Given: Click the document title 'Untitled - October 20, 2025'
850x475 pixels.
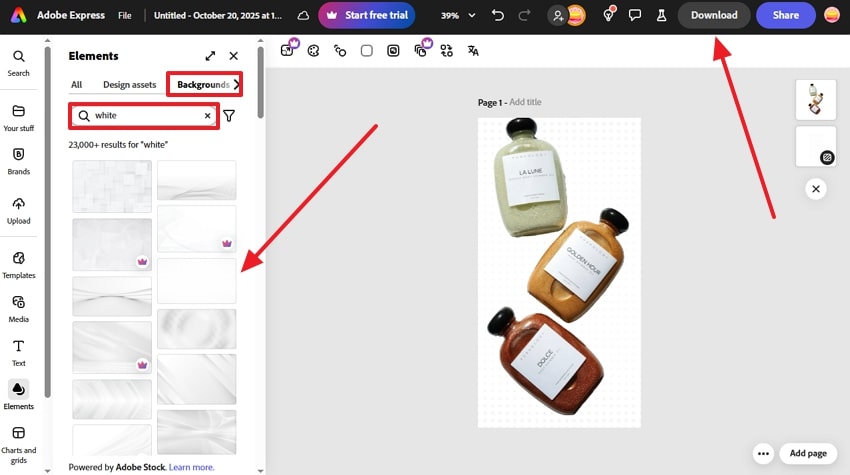Looking at the screenshot, I should click(x=218, y=15).
